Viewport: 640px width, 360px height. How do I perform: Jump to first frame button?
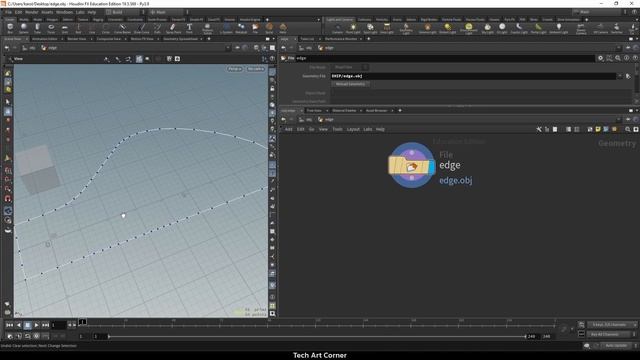coord(9,325)
